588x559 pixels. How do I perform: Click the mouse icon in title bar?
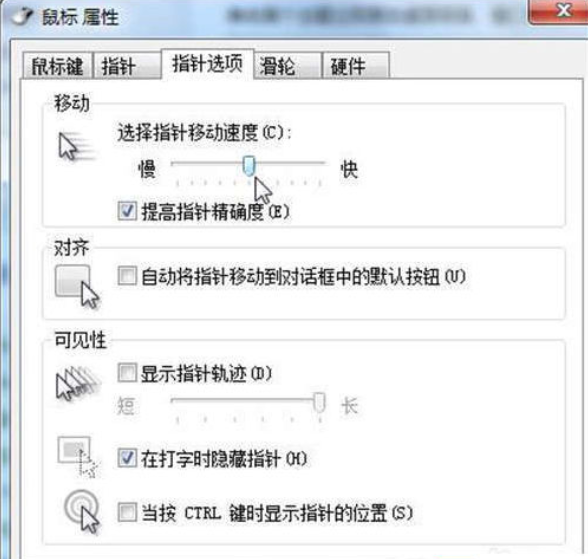click(x=22, y=17)
